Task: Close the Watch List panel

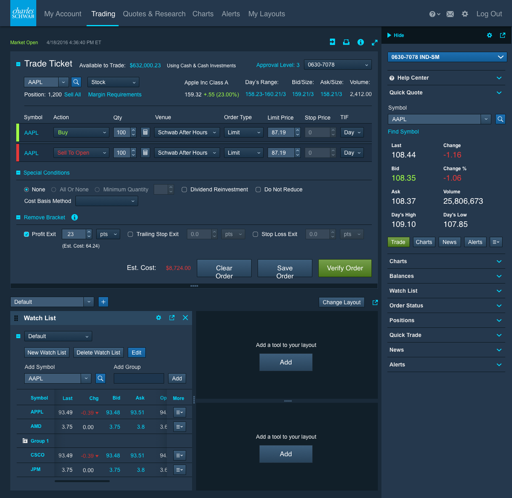Action: [x=185, y=318]
